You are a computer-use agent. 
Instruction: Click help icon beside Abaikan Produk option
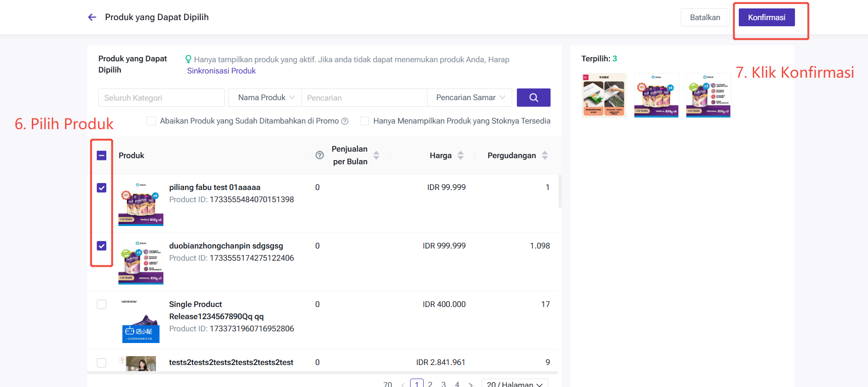click(345, 121)
